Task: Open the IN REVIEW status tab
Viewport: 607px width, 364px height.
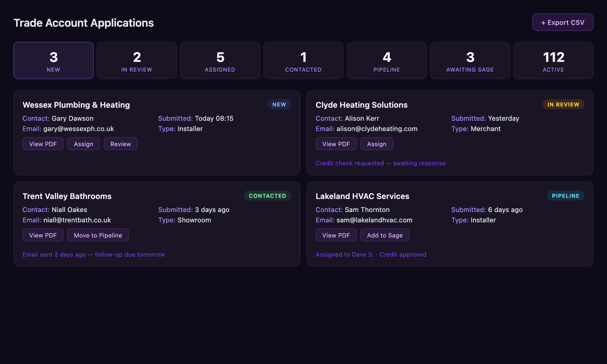Action: 137,60
